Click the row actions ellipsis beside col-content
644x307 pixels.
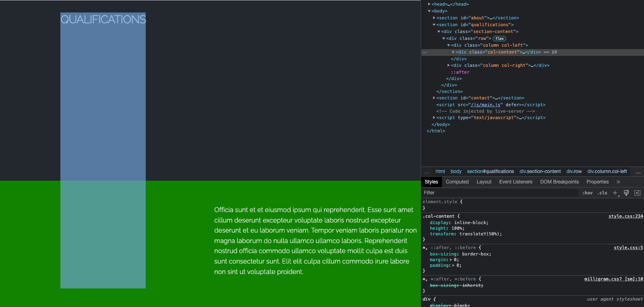click(424, 52)
